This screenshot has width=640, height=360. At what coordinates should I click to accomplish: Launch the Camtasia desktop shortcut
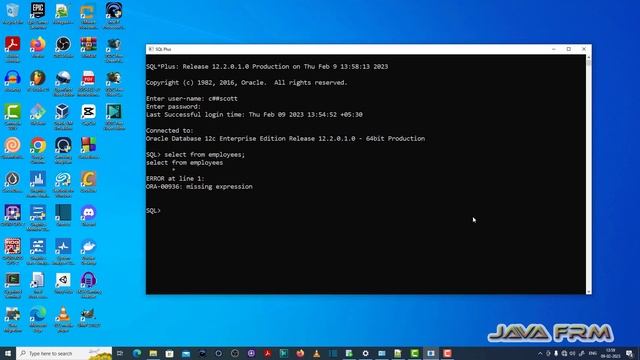(x=13, y=117)
